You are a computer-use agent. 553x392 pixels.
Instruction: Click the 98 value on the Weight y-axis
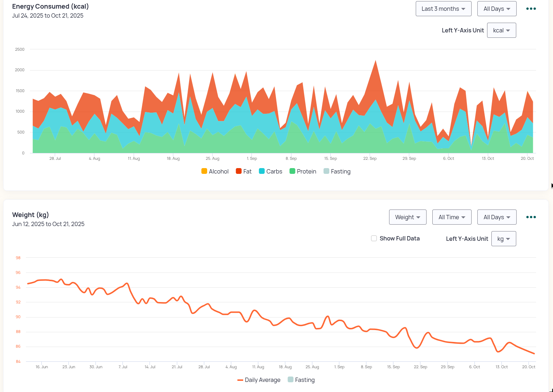click(x=18, y=258)
